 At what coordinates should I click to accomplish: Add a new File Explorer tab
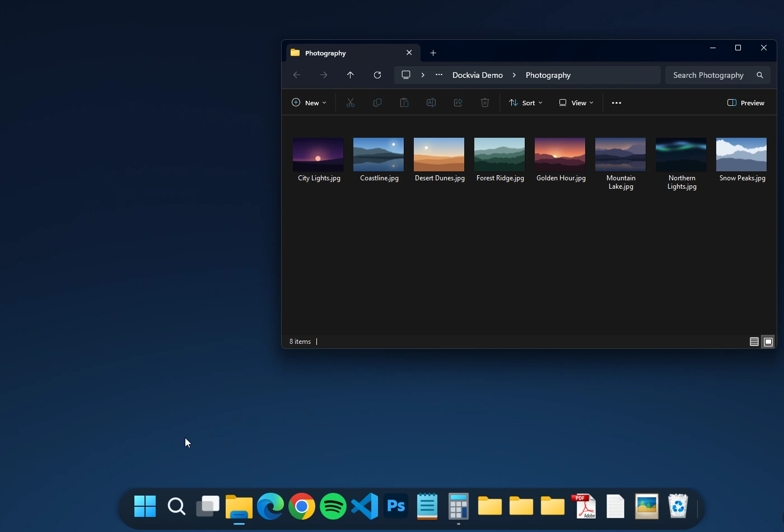433,53
